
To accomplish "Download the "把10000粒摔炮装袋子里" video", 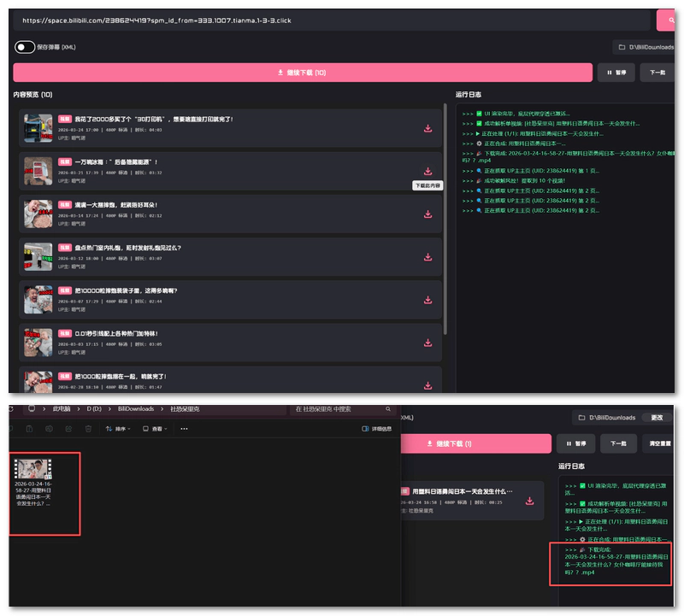I will tap(427, 300).
